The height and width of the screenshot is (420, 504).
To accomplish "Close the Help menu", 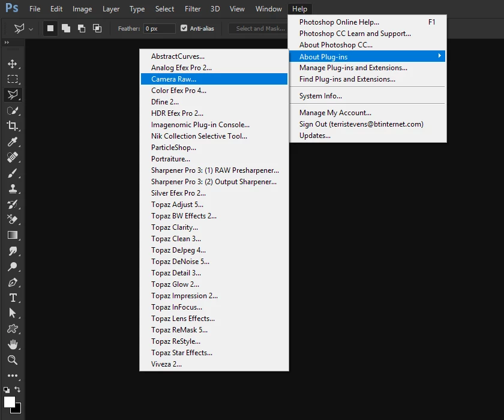I will [x=299, y=8].
